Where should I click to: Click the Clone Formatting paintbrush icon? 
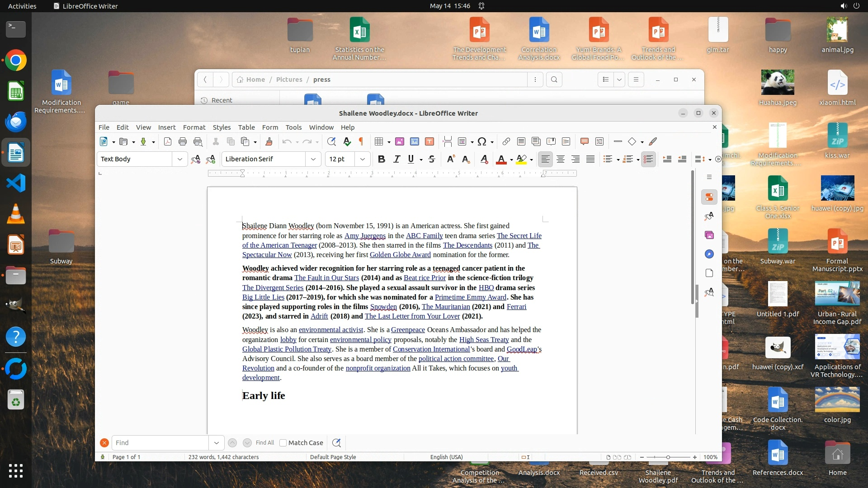[x=269, y=142]
